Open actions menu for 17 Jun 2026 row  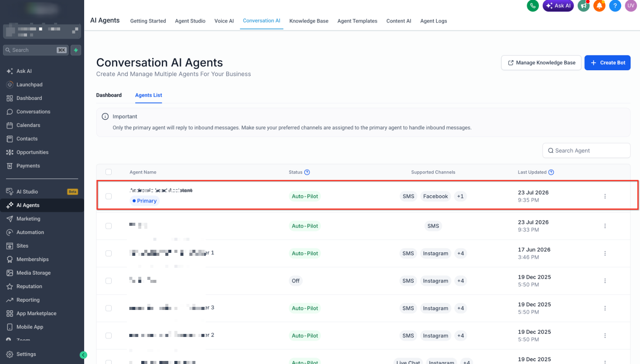(x=605, y=253)
